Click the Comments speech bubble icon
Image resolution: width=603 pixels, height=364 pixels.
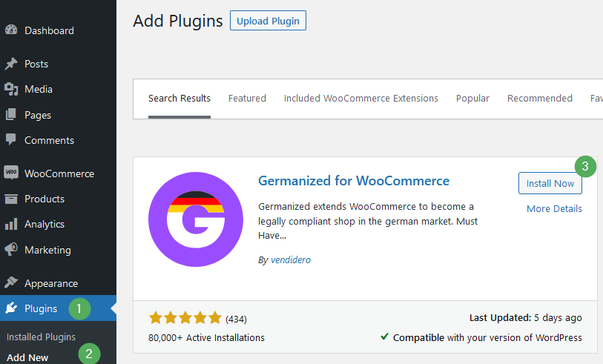[11, 139]
